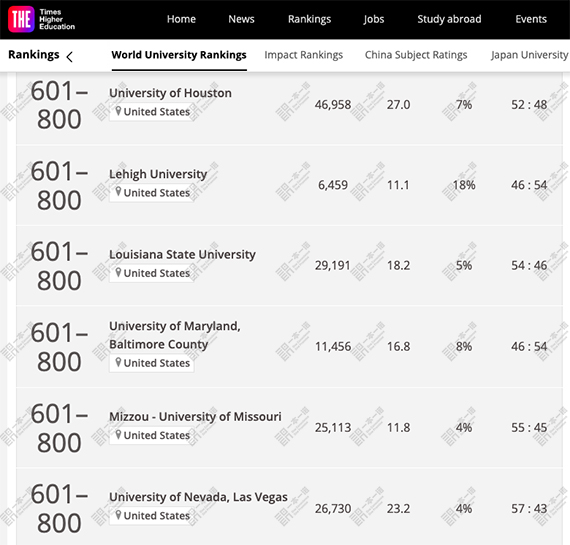Collapse Rankings with the left chevron
Screen dimensions: 570x545
pos(69,56)
